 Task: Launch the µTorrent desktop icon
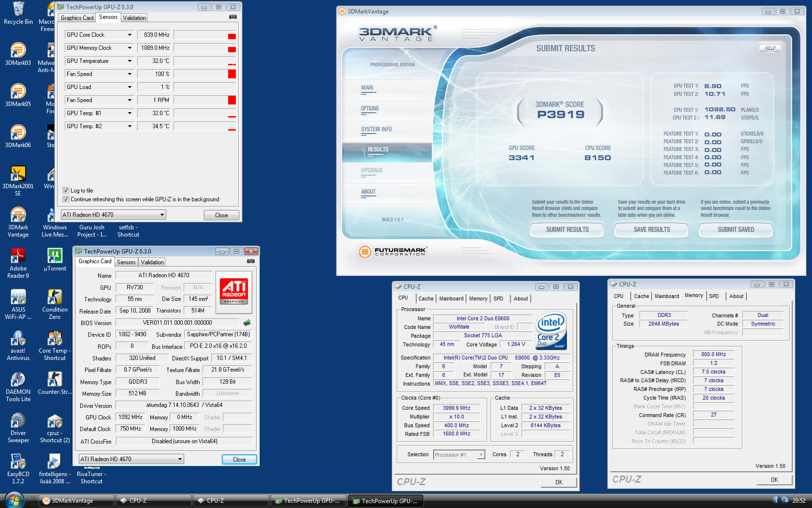click(55, 259)
